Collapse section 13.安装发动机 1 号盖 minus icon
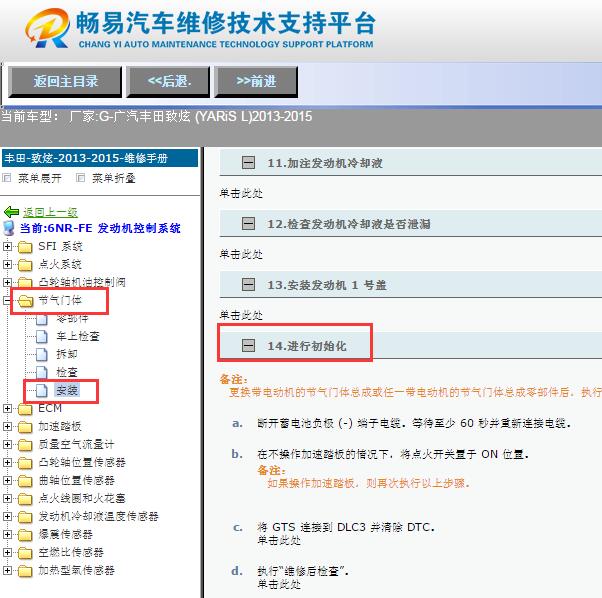 pos(248,285)
